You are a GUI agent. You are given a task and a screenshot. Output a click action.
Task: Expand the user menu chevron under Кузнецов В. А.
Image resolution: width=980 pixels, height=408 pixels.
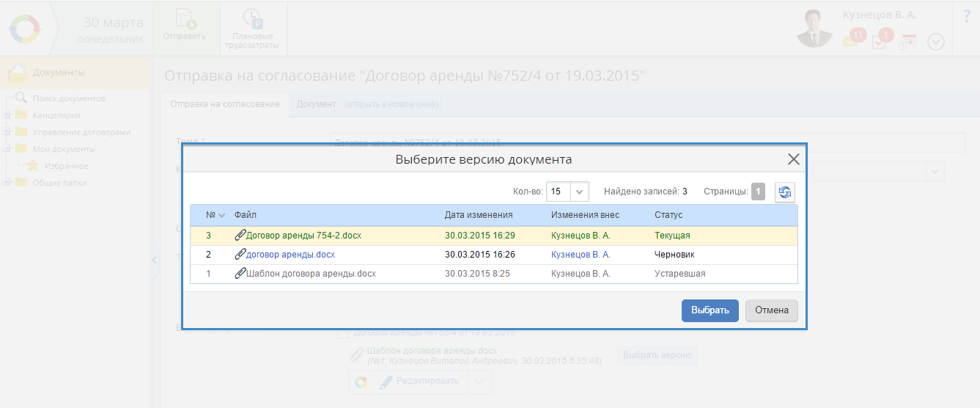coord(936,42)
